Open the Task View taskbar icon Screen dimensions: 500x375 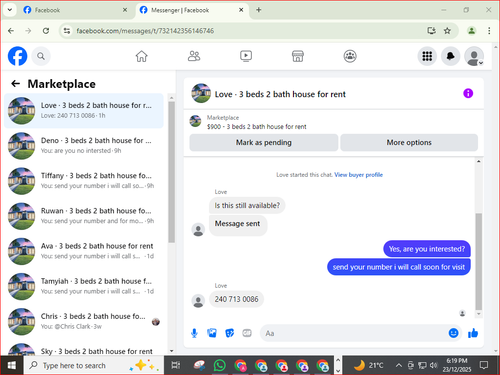176,365
